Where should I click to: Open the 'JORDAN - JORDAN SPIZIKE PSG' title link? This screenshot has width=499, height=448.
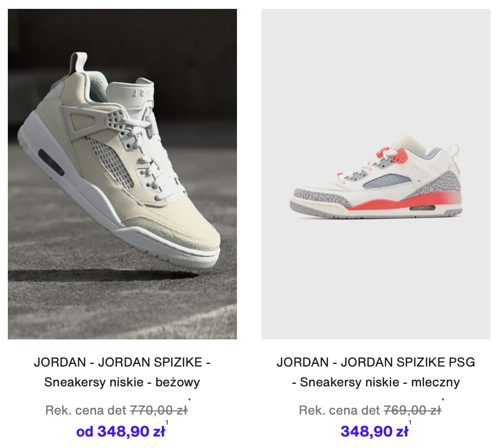tap(376, 362)
